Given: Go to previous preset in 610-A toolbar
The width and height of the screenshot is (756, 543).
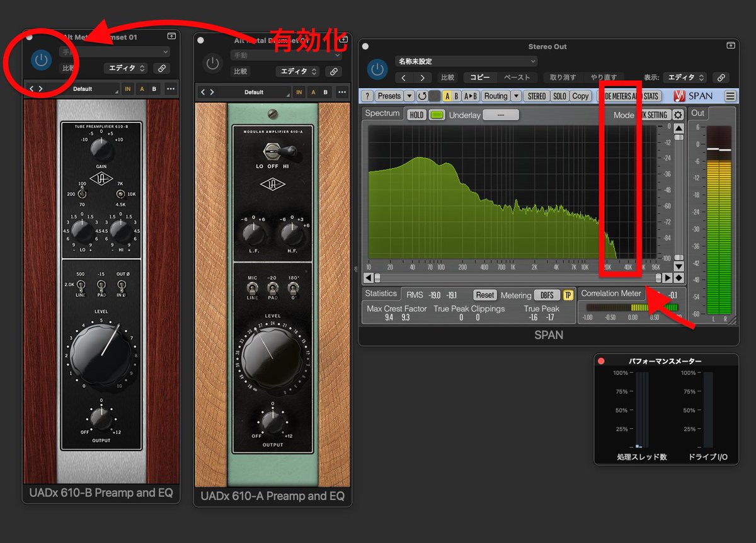Looking at the screenshot, I should [x=203, y=92].
